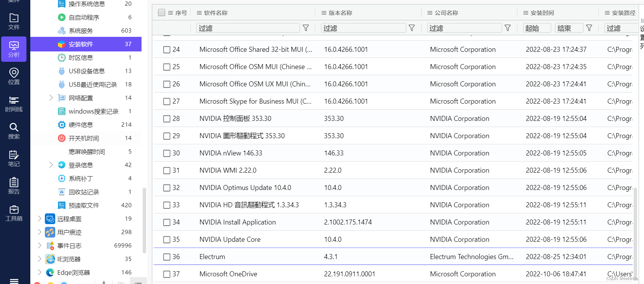Expand the IE浏览器 tree node

pos(39,259)
